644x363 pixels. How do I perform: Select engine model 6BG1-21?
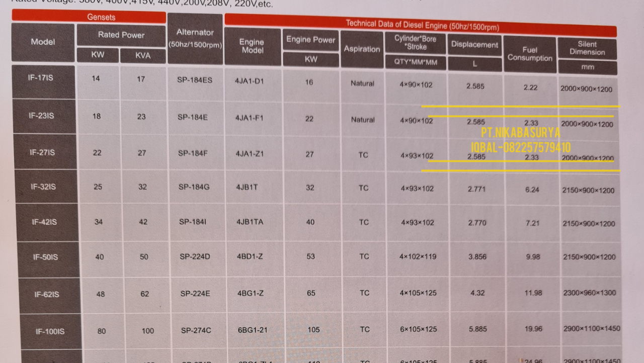[253, 330]
